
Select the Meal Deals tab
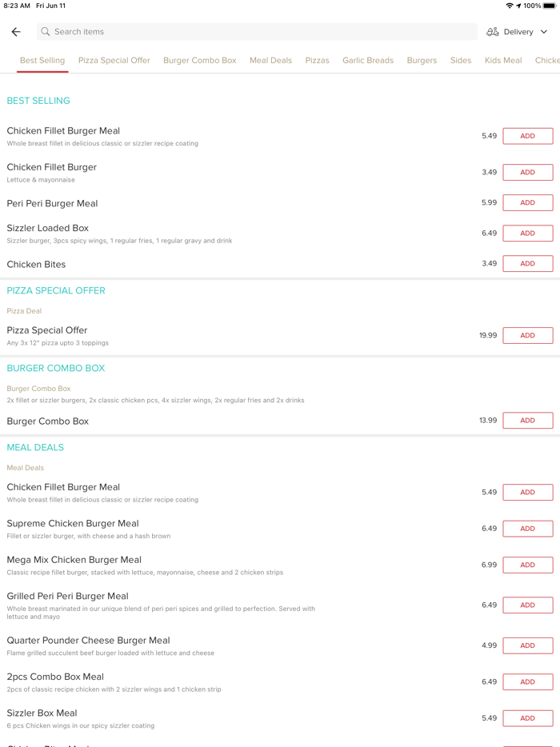coord(270,61)
